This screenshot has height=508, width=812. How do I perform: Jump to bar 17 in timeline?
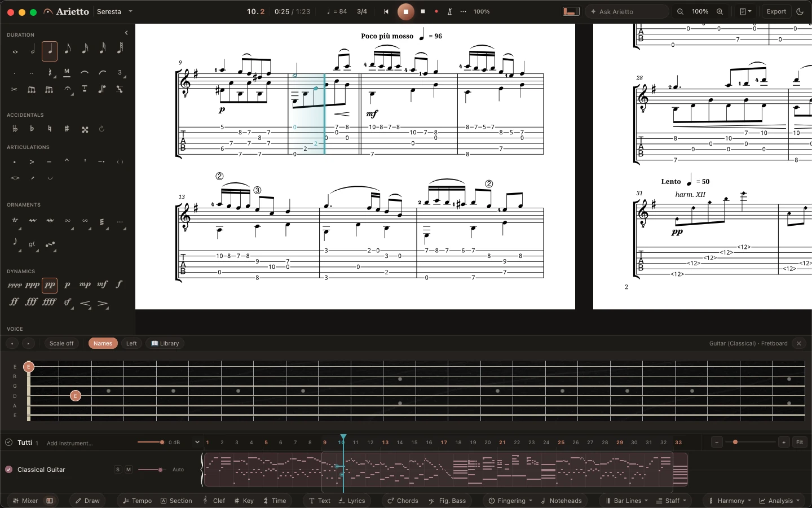click(x=444, y=443)
